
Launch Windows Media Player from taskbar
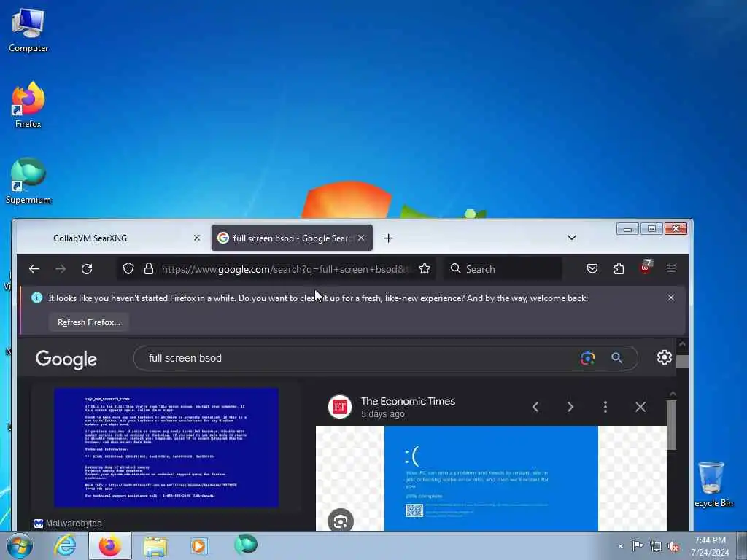(200, 545)
